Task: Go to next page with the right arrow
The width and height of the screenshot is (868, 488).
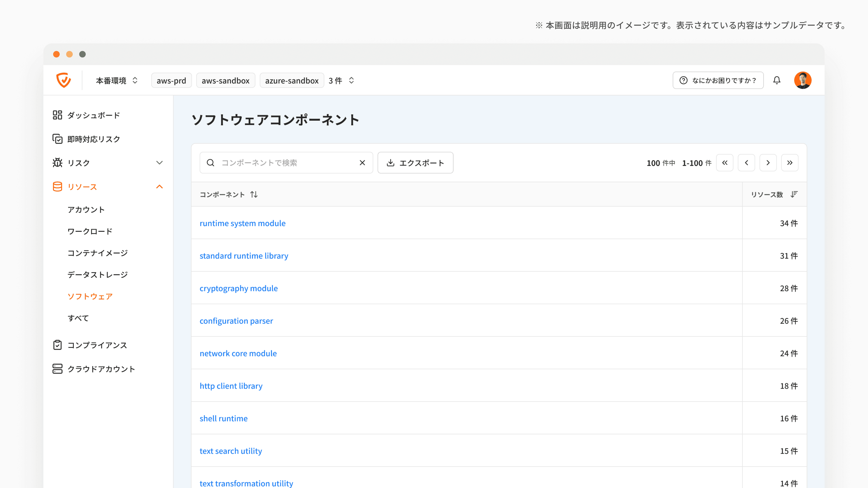Action: point(768,163)
